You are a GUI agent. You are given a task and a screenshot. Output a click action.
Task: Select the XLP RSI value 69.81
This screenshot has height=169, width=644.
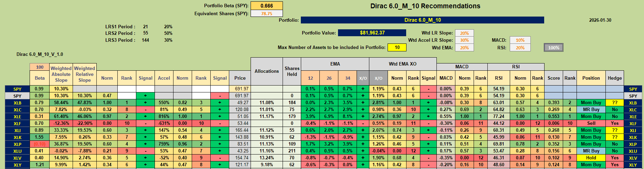pyautogui.click(x=499, y=144)
